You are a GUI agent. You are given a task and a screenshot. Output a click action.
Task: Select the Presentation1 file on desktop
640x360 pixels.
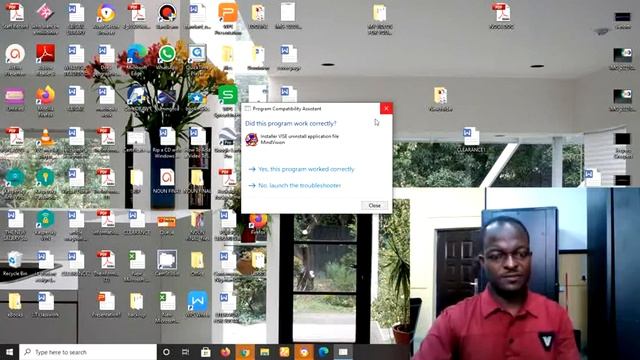106,304
